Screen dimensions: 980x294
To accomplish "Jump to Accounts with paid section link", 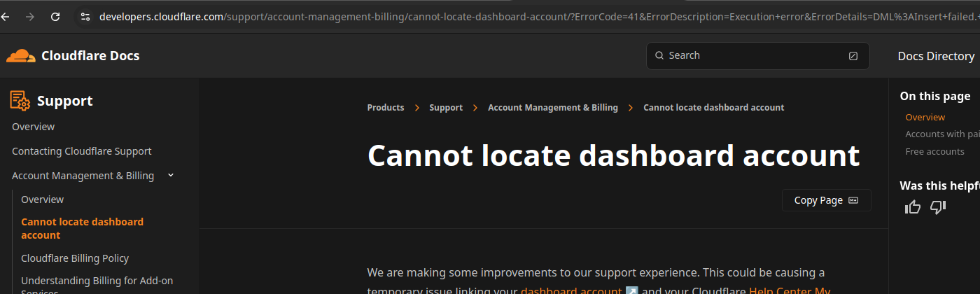I will click(x=942, y=134).
